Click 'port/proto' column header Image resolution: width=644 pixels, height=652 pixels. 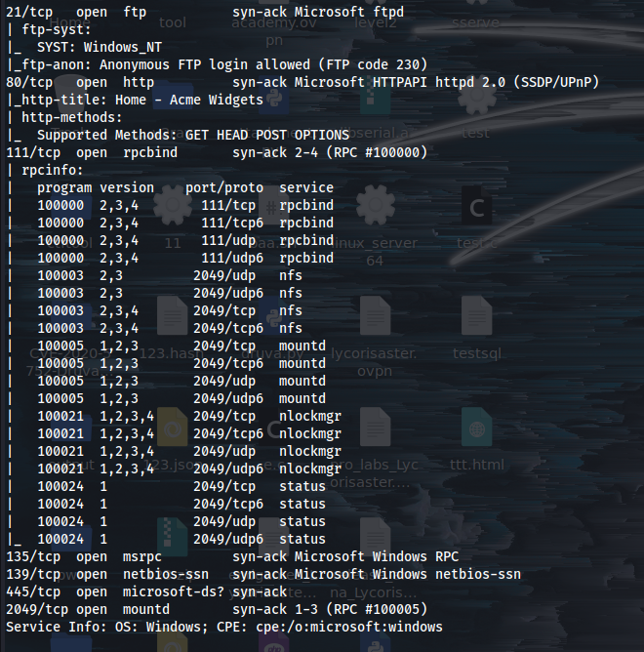click(224, 188)
